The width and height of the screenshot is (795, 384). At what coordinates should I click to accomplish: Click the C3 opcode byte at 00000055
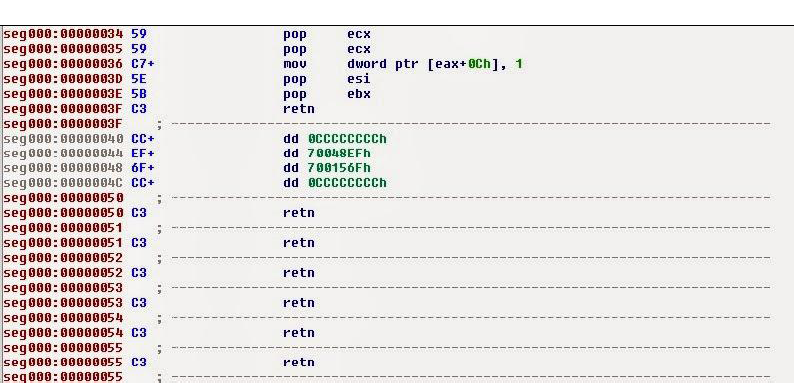click(x=138, y=362)
